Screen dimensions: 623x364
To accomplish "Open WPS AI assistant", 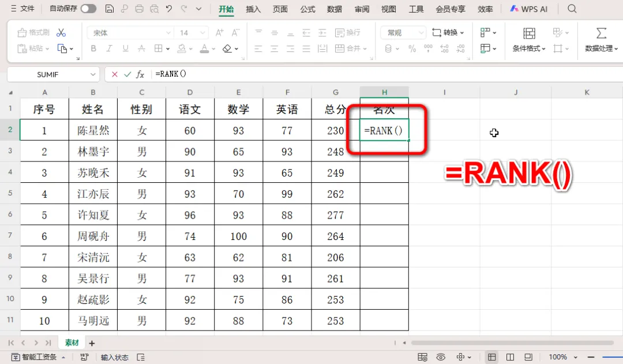I will [x=529, y=9].
